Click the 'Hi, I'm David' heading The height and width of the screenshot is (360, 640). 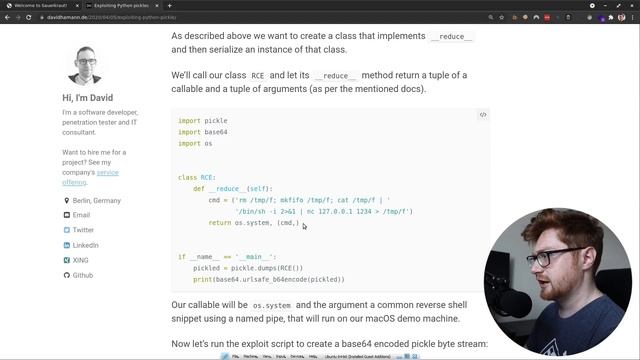[x=88, y=98]
